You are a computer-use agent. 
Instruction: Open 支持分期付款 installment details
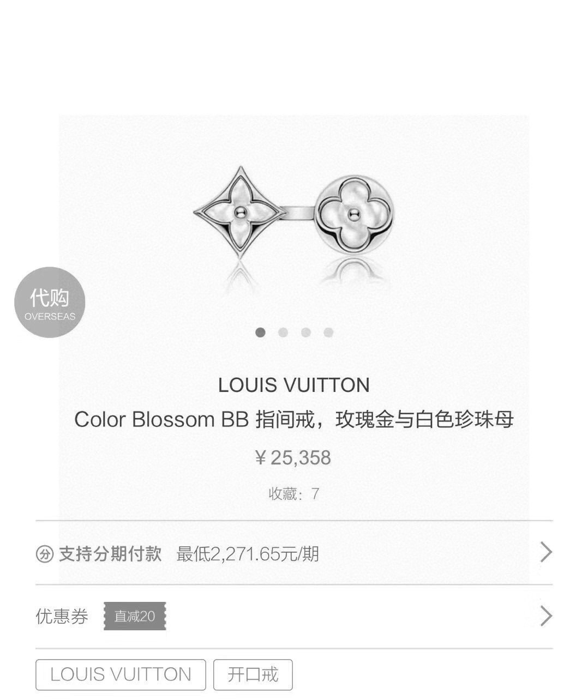(x=110, y=554)
